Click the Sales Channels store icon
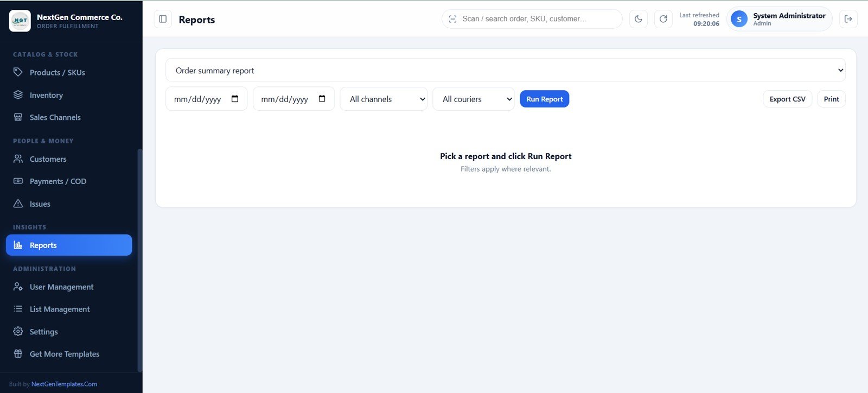 click(x=18, y=117)
